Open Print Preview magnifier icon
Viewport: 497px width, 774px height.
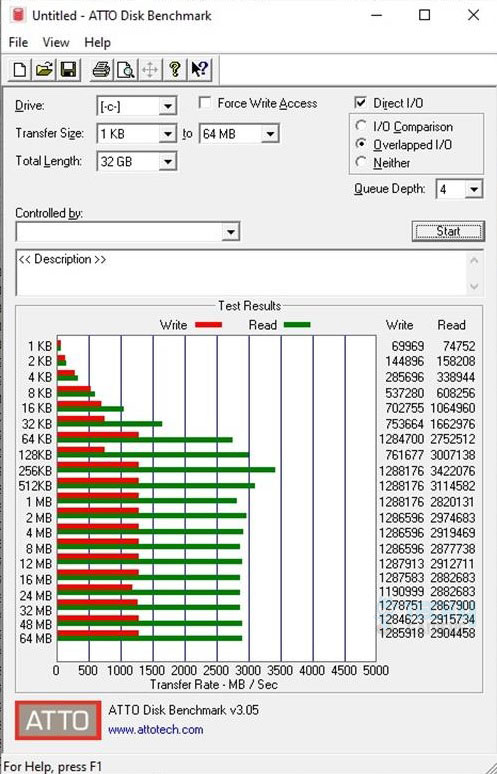pyautogui.click(x=126, y=70)
